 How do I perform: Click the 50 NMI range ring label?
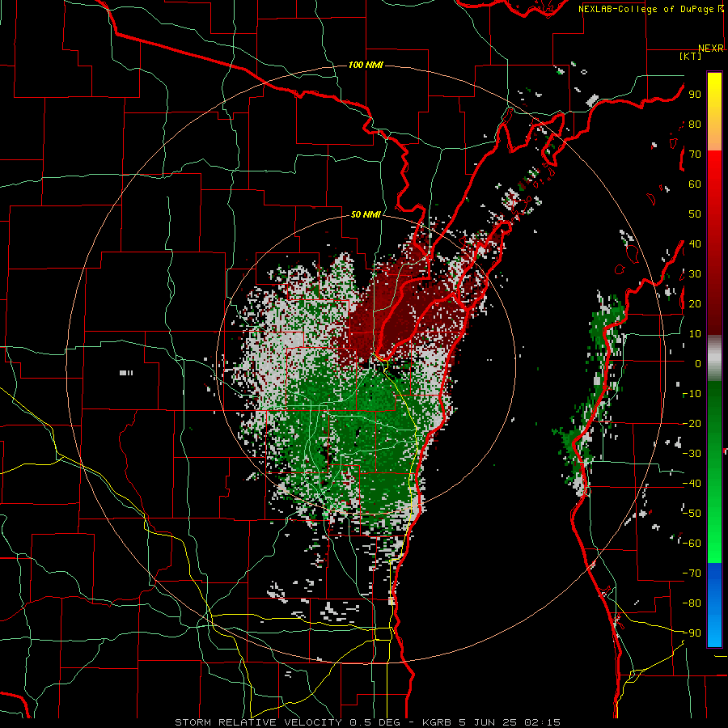pos(366,214)
